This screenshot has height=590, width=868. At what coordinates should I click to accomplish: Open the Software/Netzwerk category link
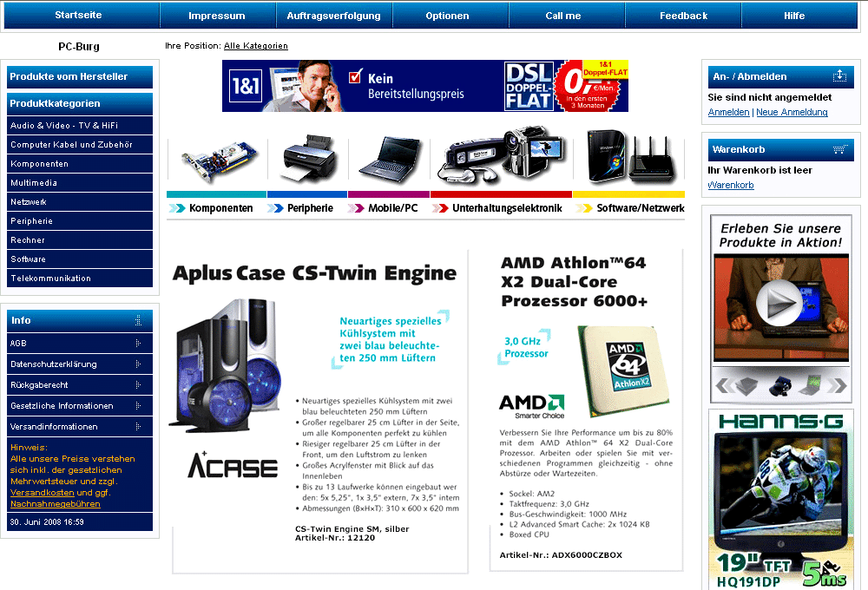641,208
